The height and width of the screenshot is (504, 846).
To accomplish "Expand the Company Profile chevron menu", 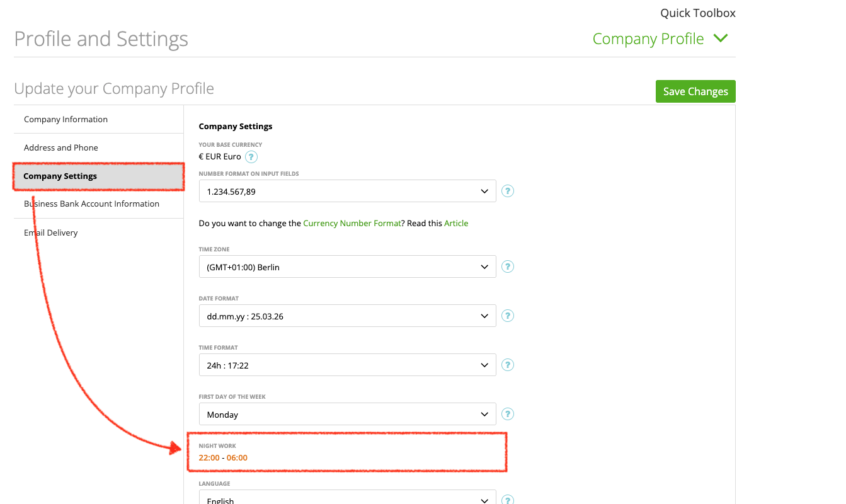I will pyautogui.click(x=721, y=38).
